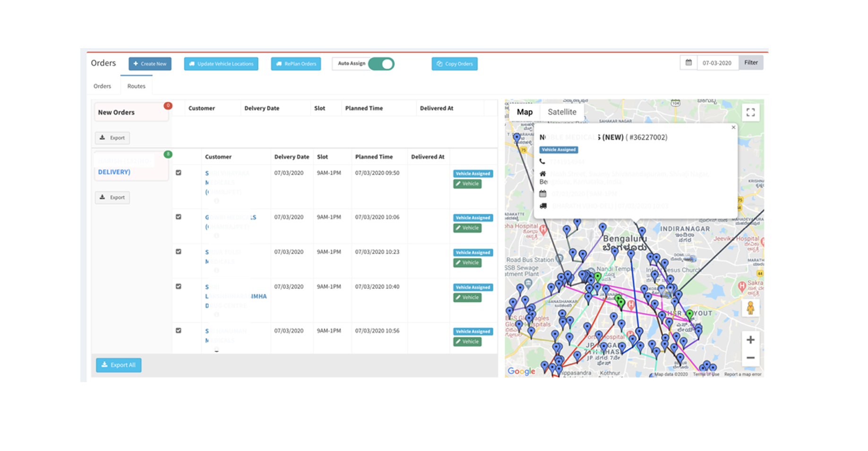Viewport: 868px width, 451px height.
Task: Switch to the Orders tab
Action: [102, 86]
